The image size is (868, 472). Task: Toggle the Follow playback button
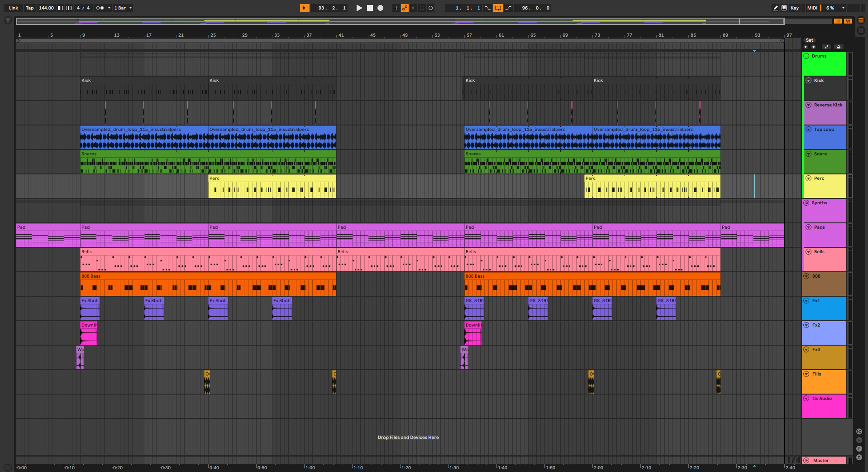305,8
